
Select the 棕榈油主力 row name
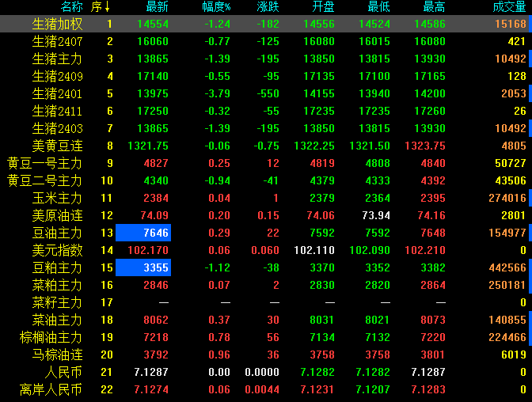pyautogui.click(x=51, y=338)
